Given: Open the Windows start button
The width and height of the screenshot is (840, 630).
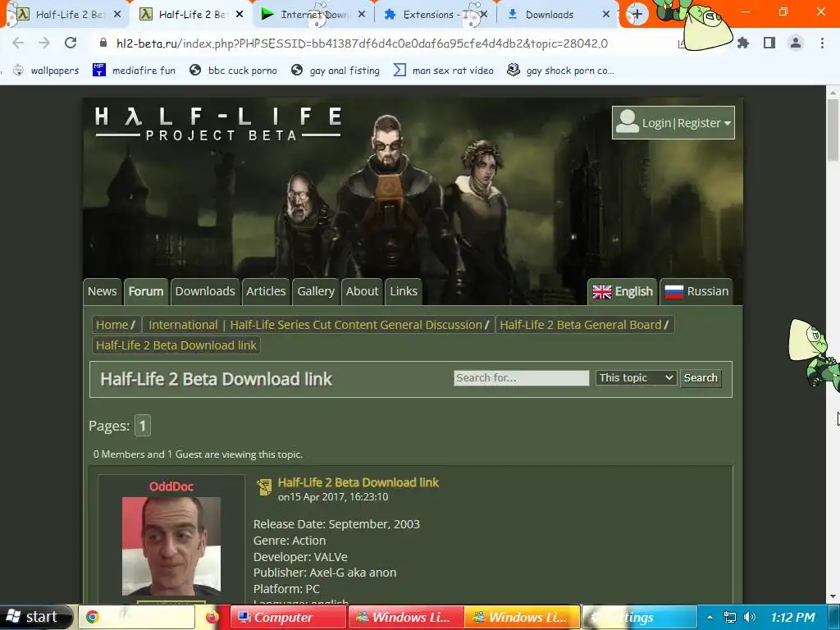Looking at the screenshot, I should tap(36, 617).
